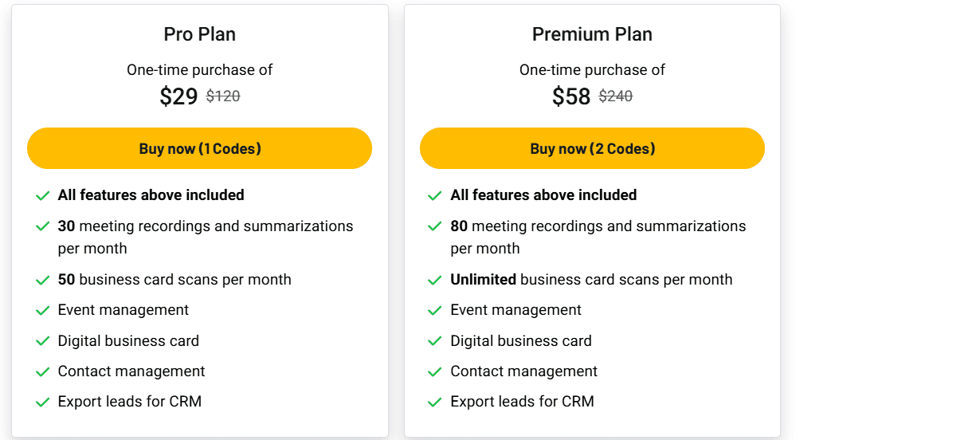The image size is (980, 440).
Task: Click the $29 price text
Action: [178, 96]
